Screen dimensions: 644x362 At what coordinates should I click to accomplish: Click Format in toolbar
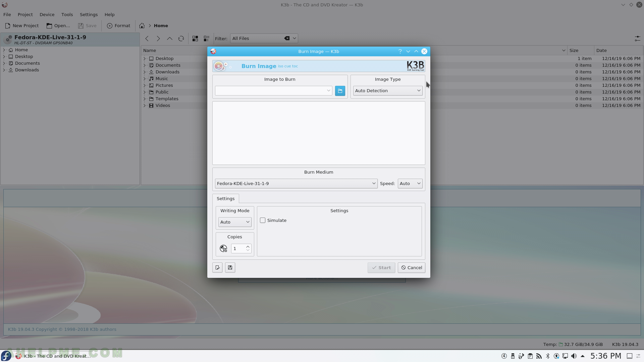tap(118, 25)
